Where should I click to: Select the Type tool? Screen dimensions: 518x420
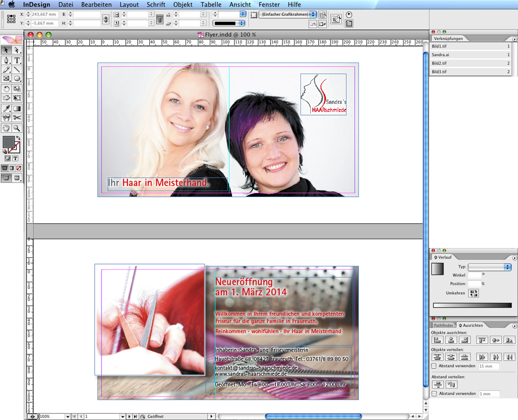(x=17, y=60)
